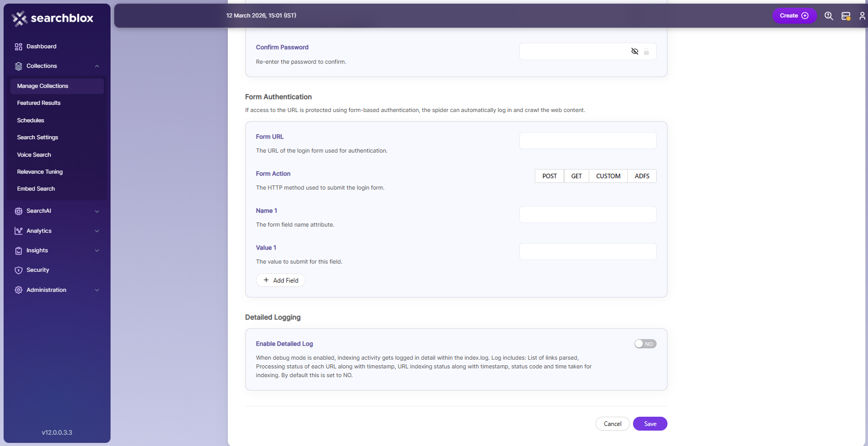
Task: Click the SearchBlox logo
Action: pos(52,18)
